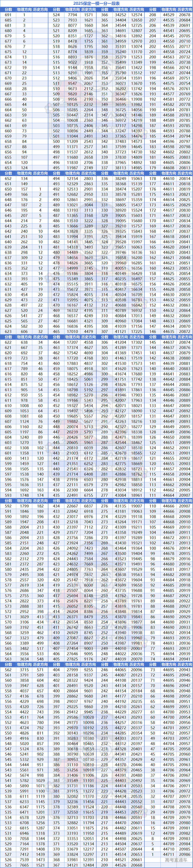Select physics count 1748 in score 593 row
This screenshot has width=193, height=868.
coord(24,495)
